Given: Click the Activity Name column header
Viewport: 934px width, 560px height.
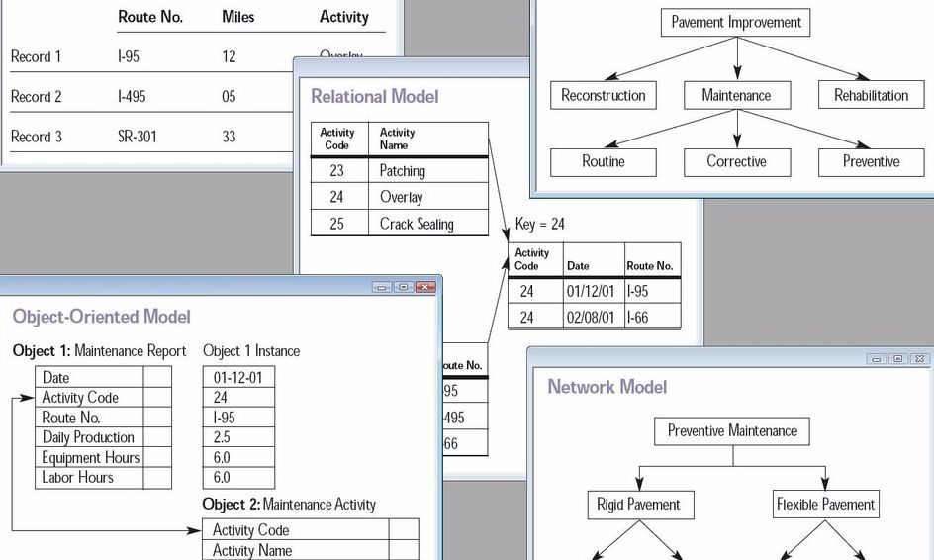Looking at the screenshot, I should click(428, 139).
